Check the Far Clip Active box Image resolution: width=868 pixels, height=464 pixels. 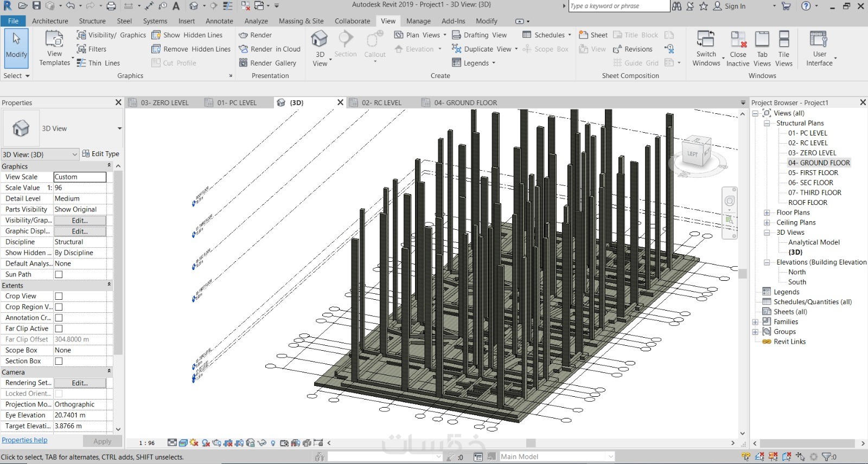pyautogui.click(x=59, y=328)
